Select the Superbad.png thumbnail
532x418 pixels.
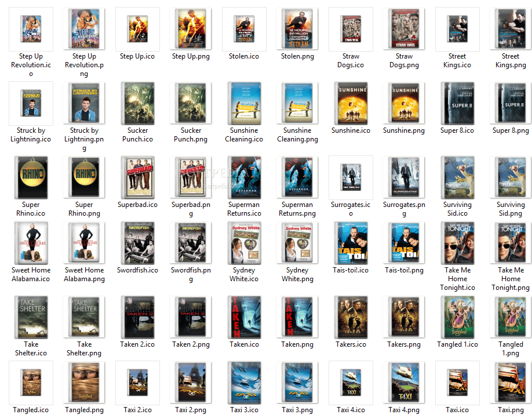(191, 177)
